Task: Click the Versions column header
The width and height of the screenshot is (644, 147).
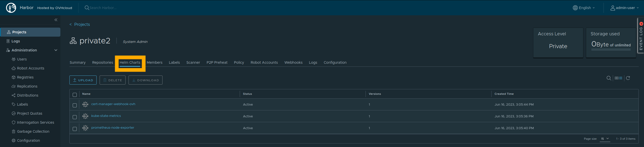Action: [375, 94]
